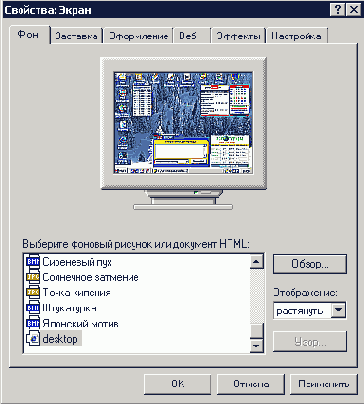Image resolution: width=364 pixels, height=404 pixels.
Task: Open the Отображение dropdown arrow
Action: pyautogui.click(x=338, y=310)
